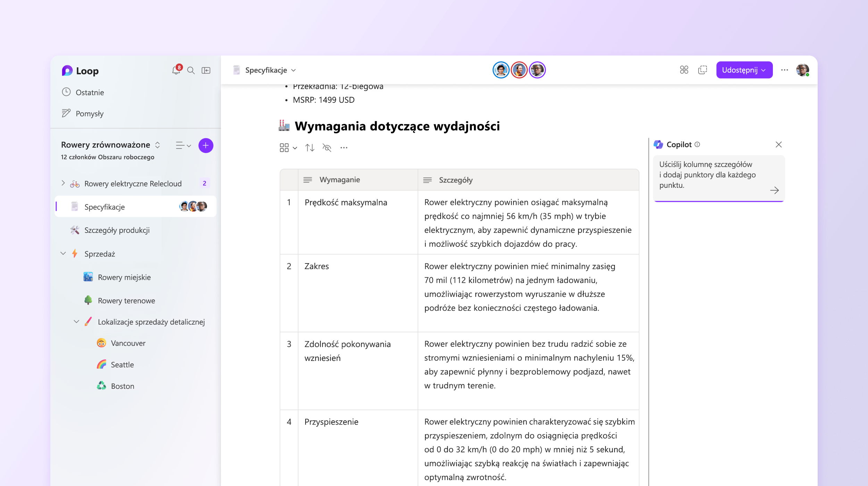This screenshot has height=486, width=868.
Task: Submit the Copilot prompt arrow button
Action: [774, 190]
